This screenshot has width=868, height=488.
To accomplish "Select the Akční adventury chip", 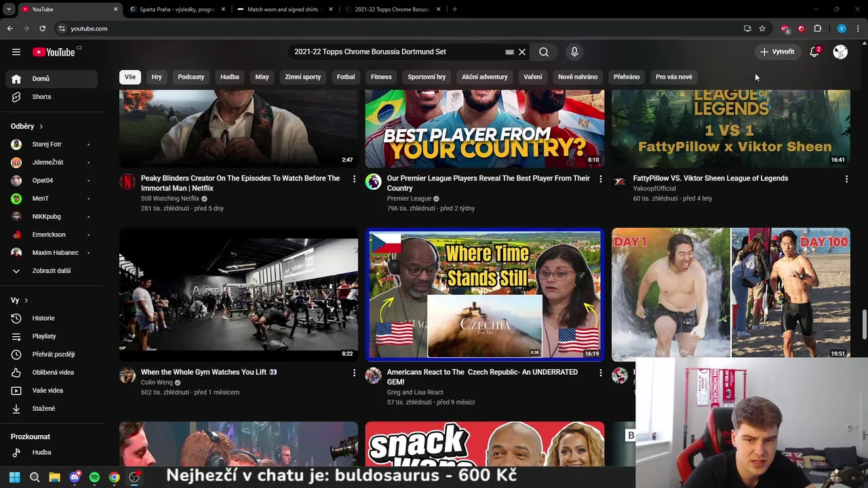I will pos(485,77).
